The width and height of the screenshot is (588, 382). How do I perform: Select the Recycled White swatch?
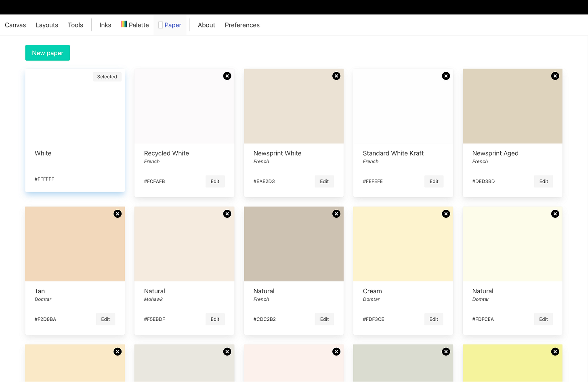(x=184, y=106)
